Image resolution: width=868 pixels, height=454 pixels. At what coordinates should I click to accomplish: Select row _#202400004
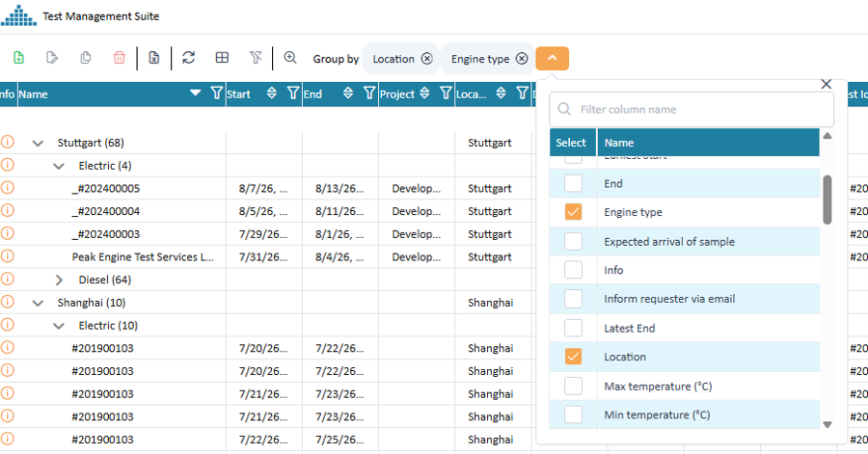[106, 211]
